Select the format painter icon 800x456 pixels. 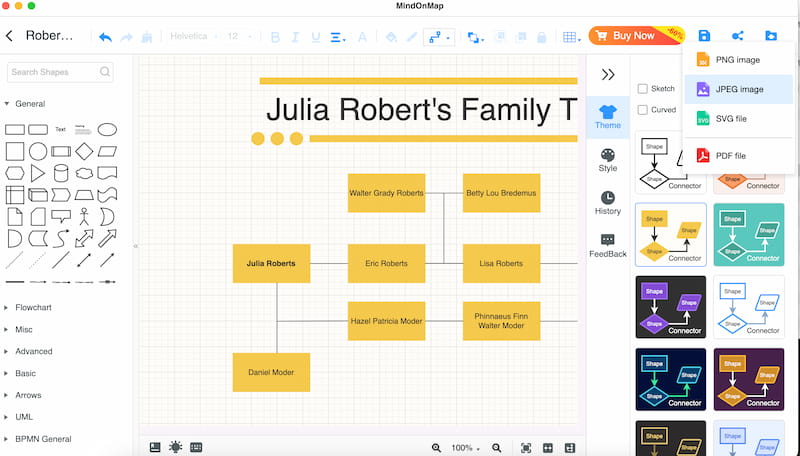147,37
